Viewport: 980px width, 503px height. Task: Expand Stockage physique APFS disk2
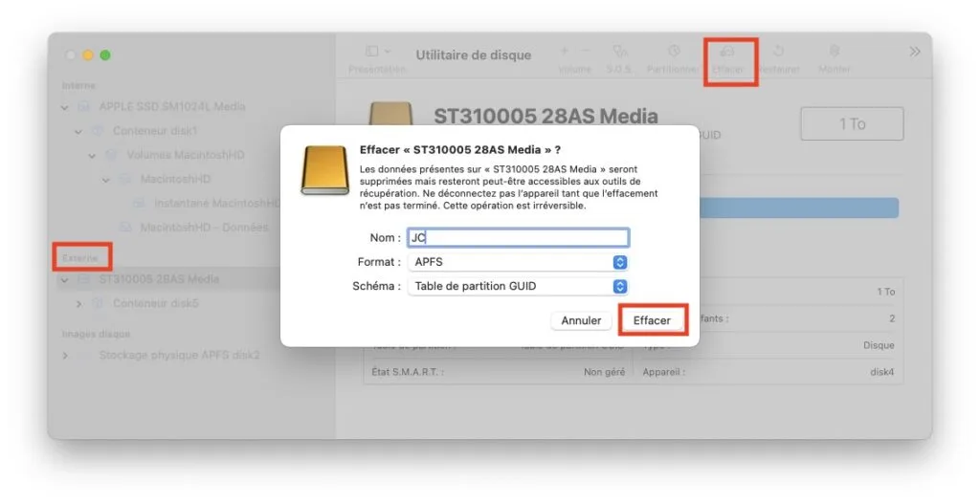click(65, 356)
